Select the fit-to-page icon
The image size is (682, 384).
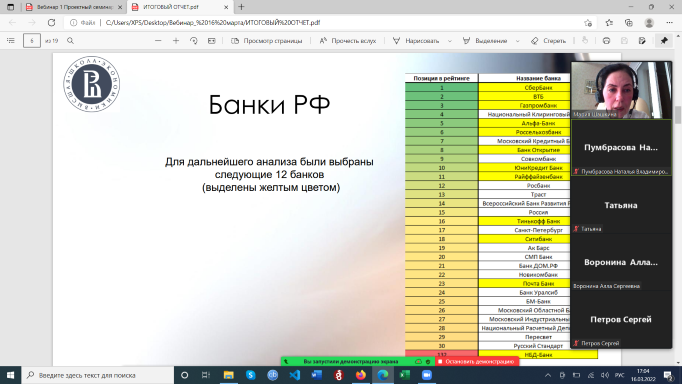[211, 40]
